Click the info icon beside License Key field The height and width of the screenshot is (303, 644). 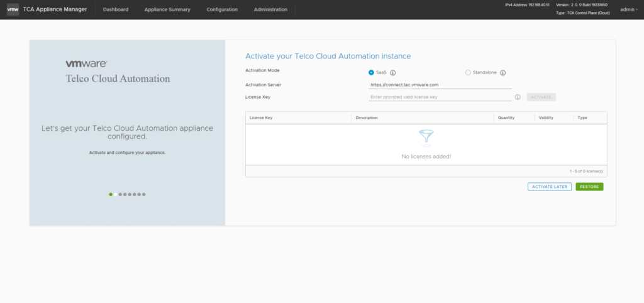pyautogui.click(x=518, y=97)
